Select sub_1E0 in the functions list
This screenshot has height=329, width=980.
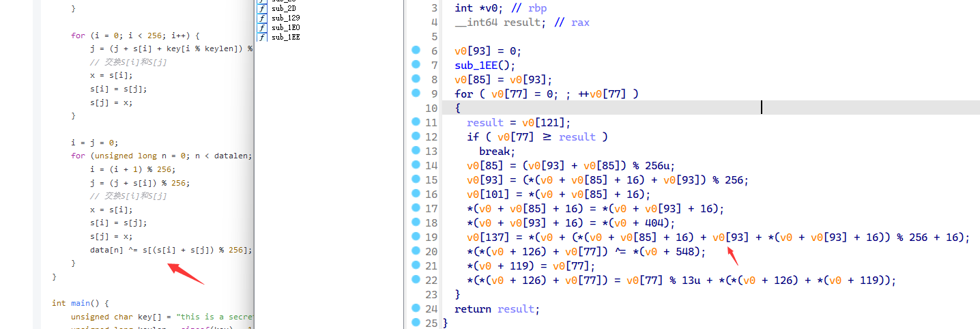[x=285, y=27]
